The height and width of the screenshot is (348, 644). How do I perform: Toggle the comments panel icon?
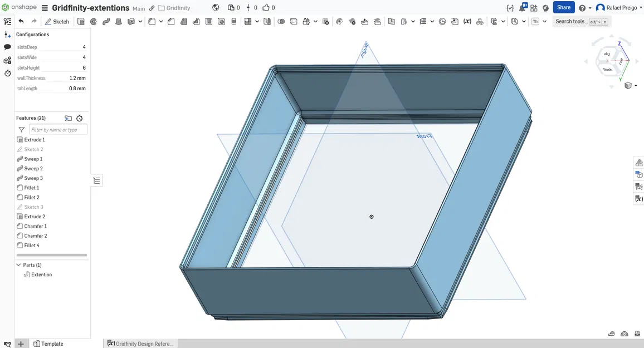coord(7,47)
